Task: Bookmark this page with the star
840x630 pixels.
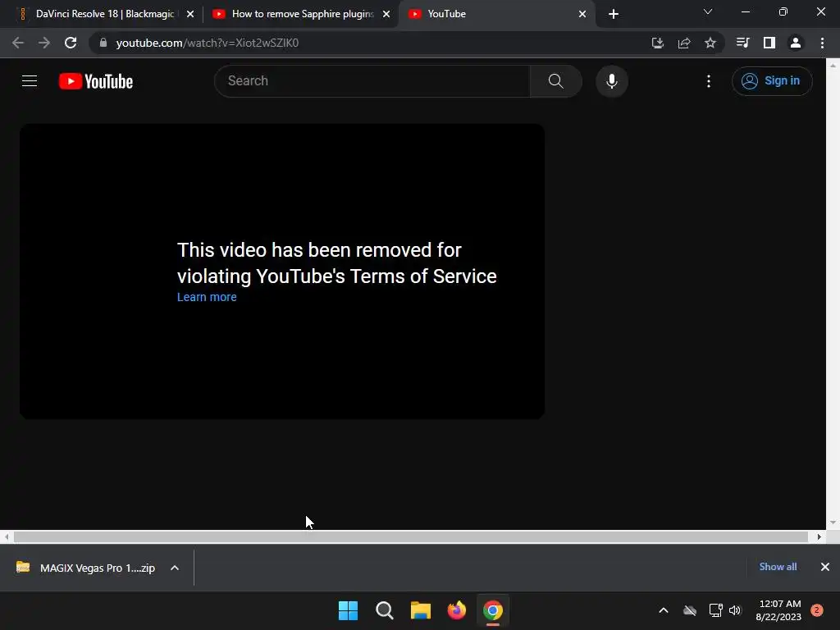Action: pos(710,43)
